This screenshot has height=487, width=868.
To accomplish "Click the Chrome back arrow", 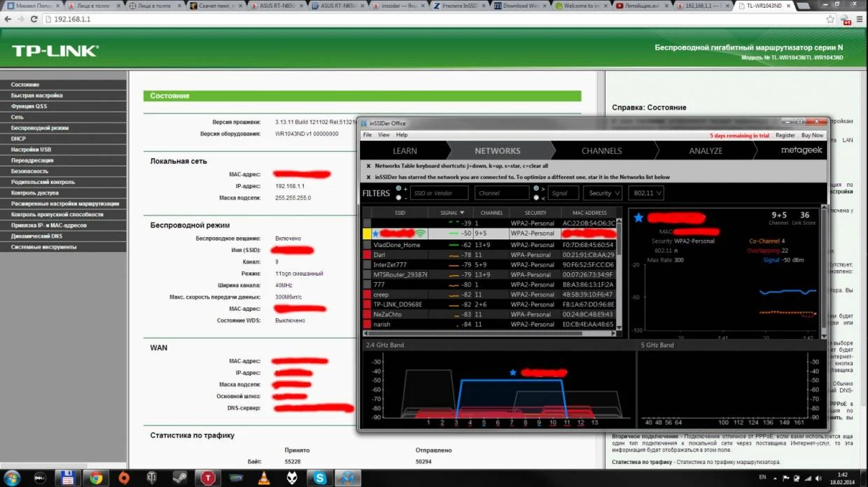I will [x=8, y=20].
